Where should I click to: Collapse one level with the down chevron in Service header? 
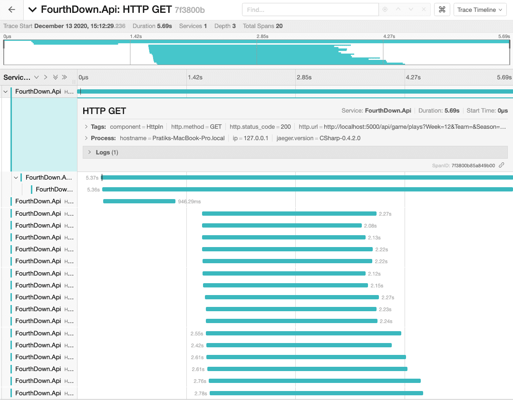tap(36, 77)
